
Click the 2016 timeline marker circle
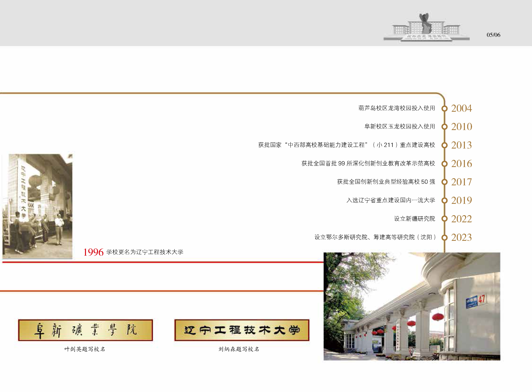(444, 164)
